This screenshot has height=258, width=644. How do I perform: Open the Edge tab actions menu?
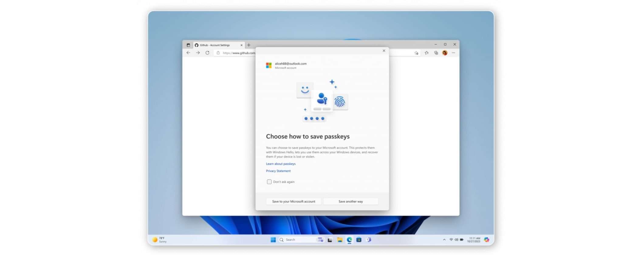click(x=188, y=45)
